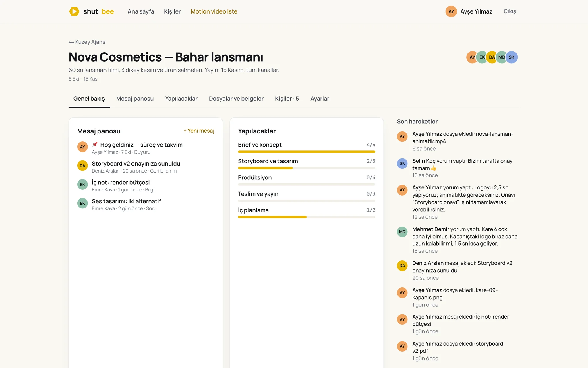Open the Hoş geldiniz — süreç ve takvim message

(141, 145)
